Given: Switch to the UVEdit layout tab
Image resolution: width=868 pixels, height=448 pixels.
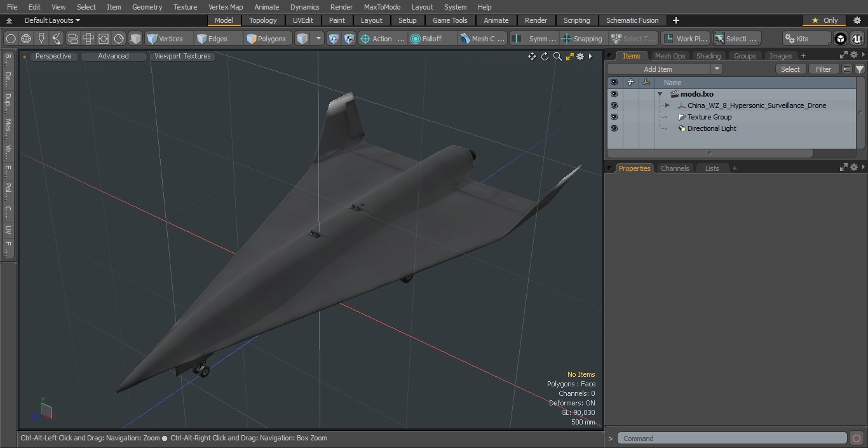Looking at the screenshot, I should (x=303, y=20).
